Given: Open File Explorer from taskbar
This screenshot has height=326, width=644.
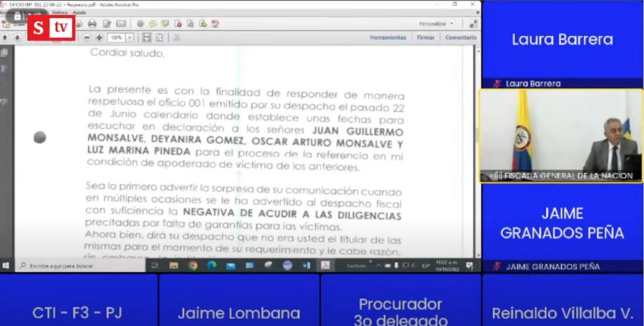Looking at the screenshot, I should pos(174,265).
